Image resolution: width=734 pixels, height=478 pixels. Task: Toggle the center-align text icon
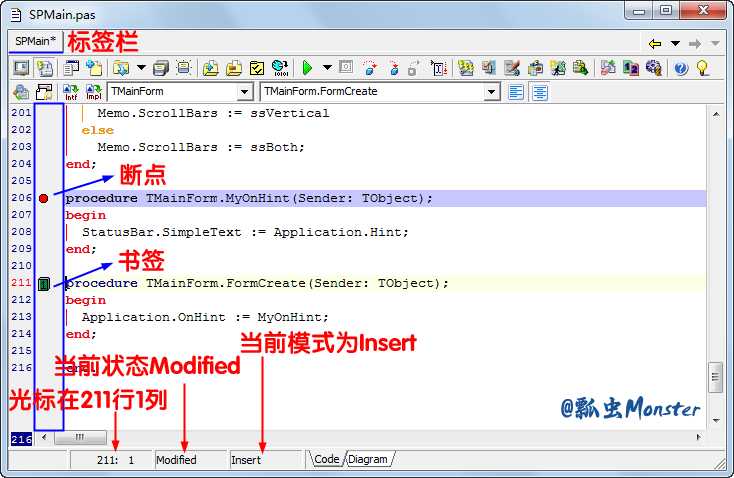click(540, 92)
